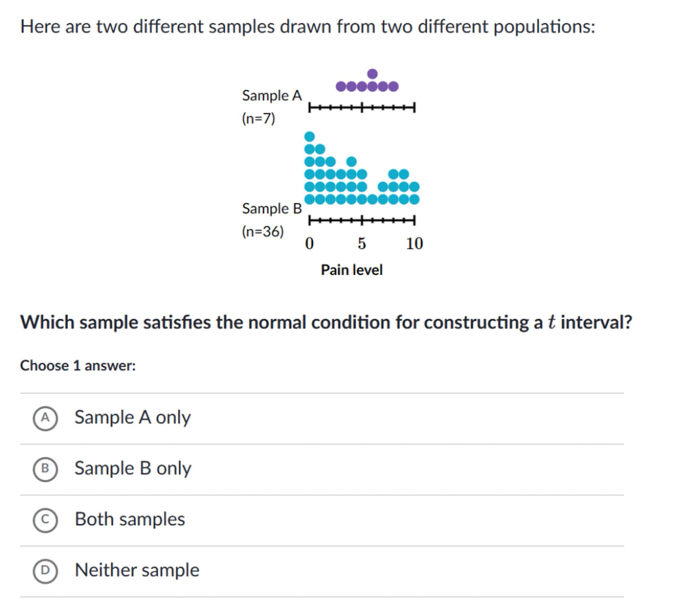Select radio option B circle

point(45,469)
